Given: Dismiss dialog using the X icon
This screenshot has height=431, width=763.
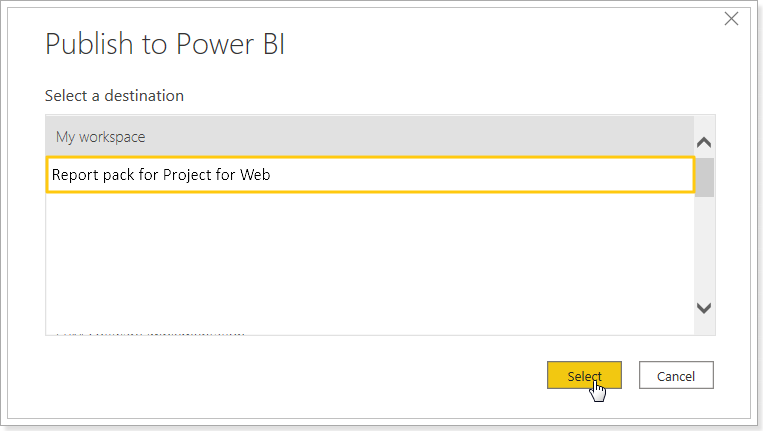Looking at the screenshot, I should pyautogui.click(x=731, y=19).
